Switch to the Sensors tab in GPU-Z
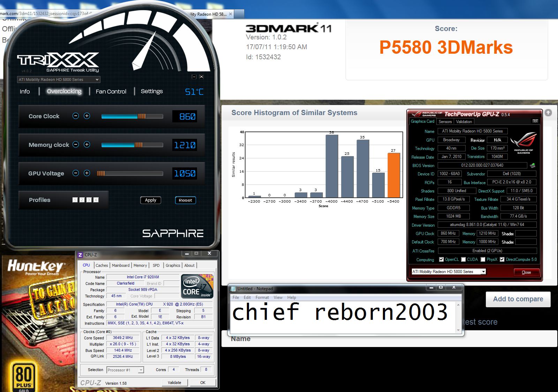 point(445,122)
